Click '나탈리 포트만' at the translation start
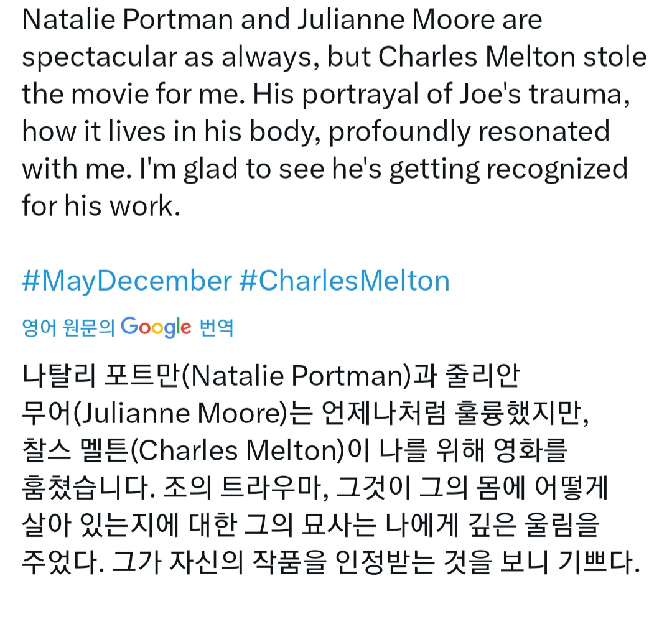 pos(101,377)
